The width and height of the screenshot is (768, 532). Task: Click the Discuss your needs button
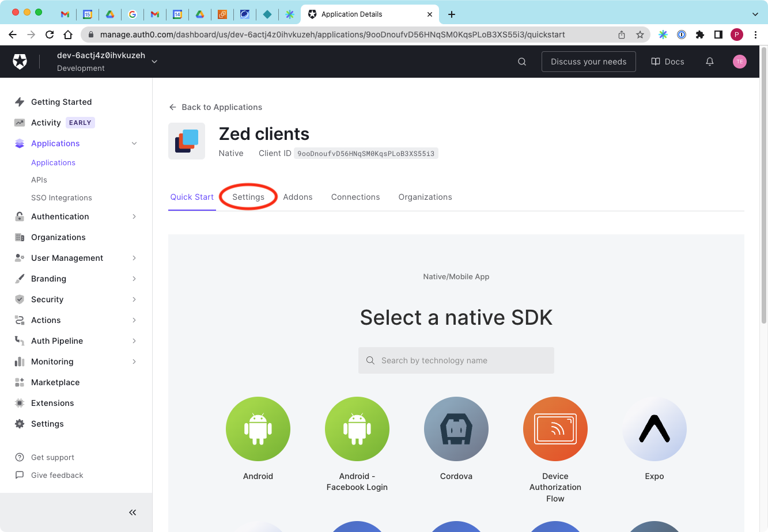tap(589, 62)
